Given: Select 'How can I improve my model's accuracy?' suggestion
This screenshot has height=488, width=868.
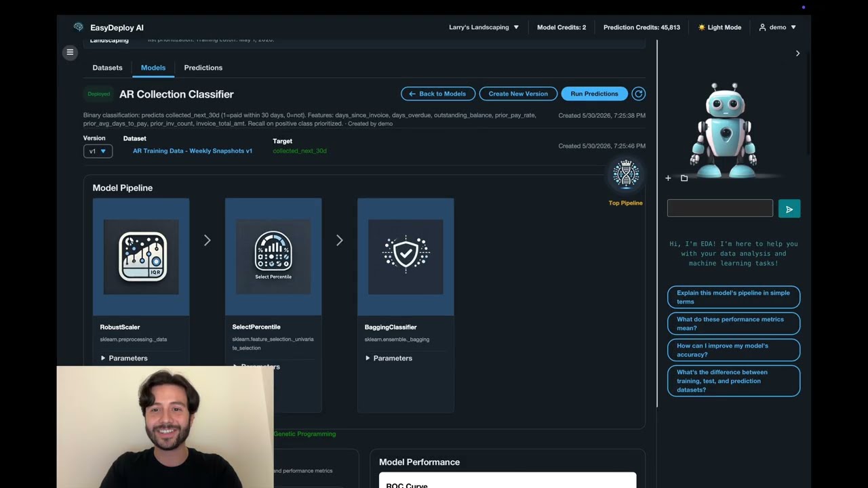Looking at the screenshot, I should (x=734, y=350).
